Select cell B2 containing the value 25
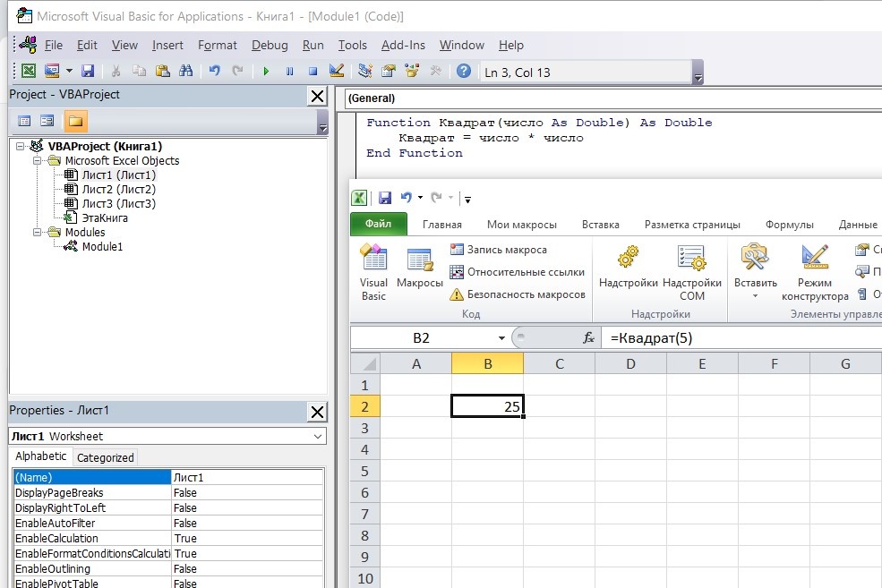This screenshot has width=882, height=588. tap(487, 405)
